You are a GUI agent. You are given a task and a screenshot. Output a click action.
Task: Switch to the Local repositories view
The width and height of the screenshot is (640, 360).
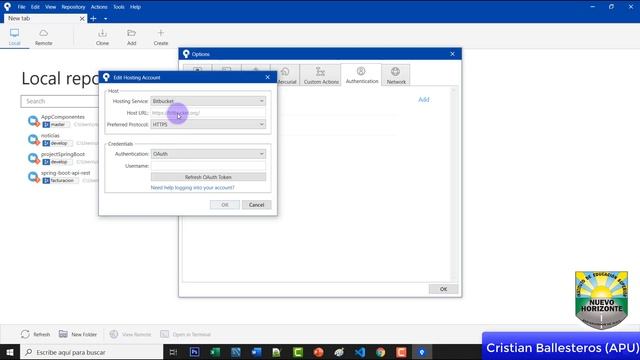tap(14, 37)
